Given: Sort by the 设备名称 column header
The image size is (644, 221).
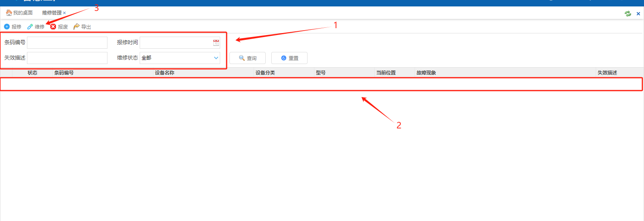Looking at the screenshot, I should 165,73.
